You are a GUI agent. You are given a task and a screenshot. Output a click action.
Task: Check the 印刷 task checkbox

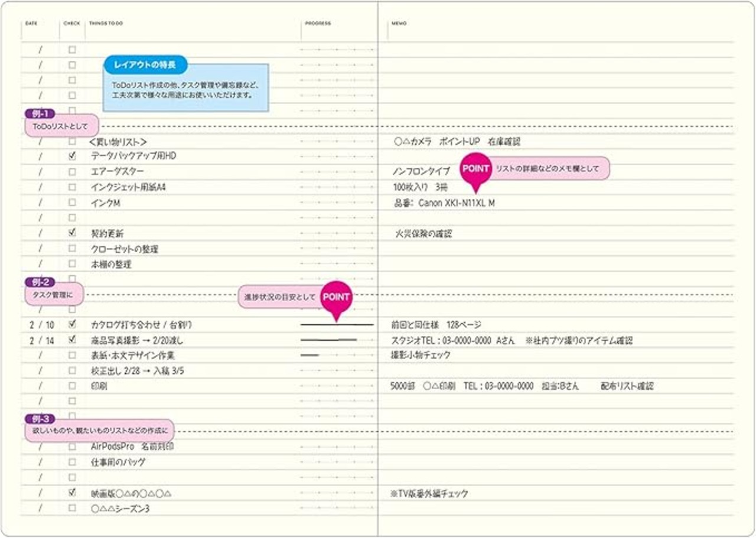[72, 386]
